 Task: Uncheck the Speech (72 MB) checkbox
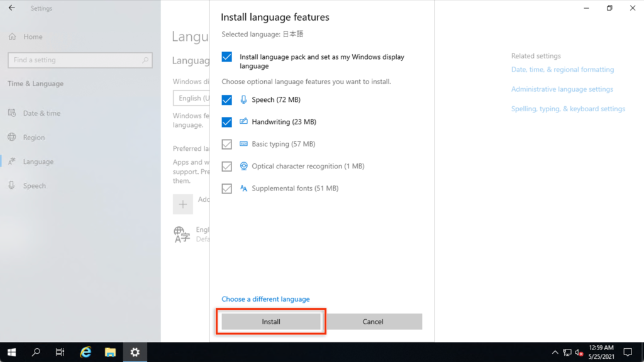(x=226, y=100)
